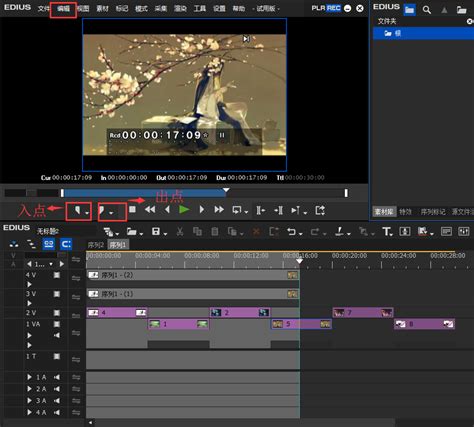Click the red X Delete icon
The width and height of the screenshot is (474, 427).
click(256, 231)
